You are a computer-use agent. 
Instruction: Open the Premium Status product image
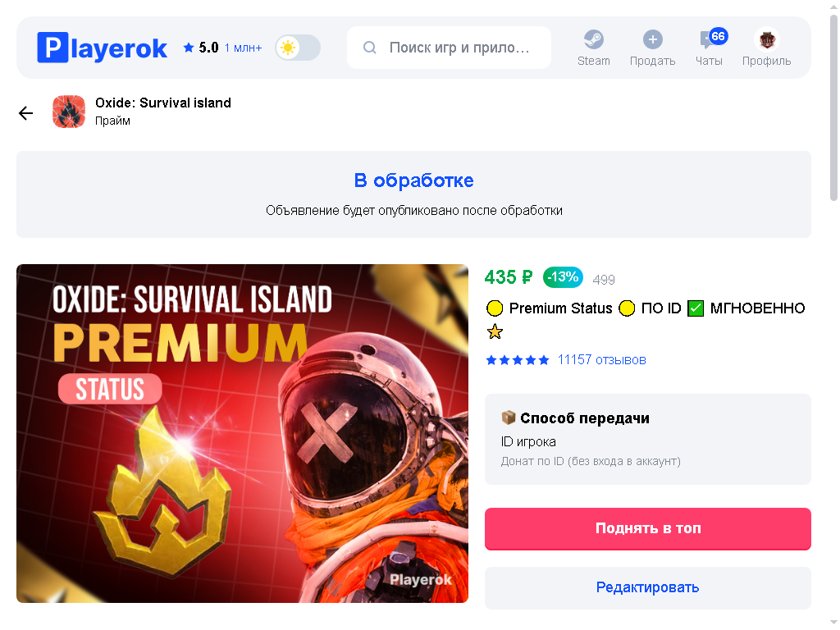(242, 433)
